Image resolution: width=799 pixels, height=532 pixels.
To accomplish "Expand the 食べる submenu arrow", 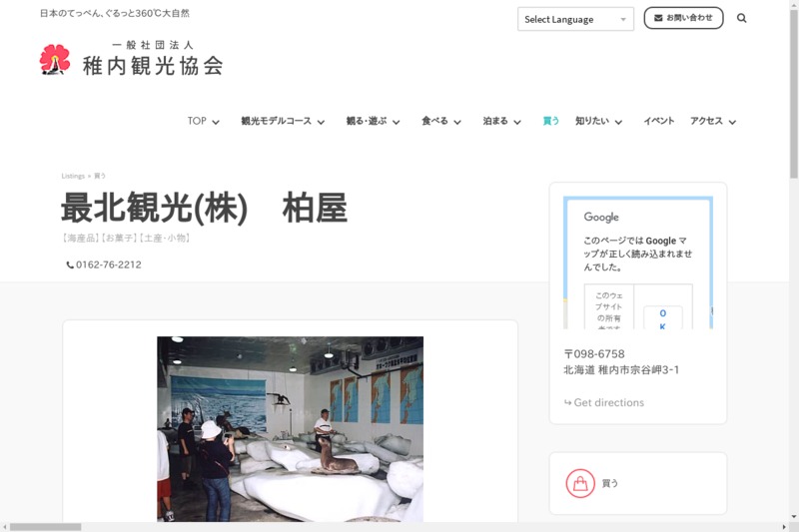I will point(457,122).
